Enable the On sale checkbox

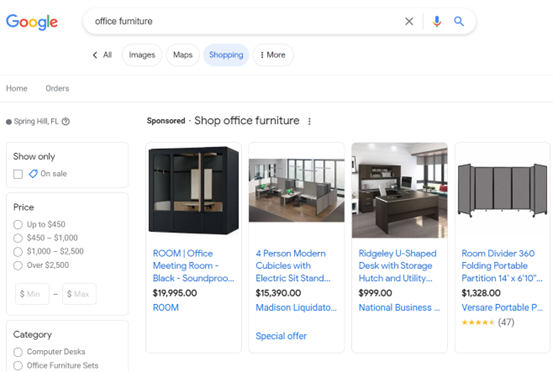18,174
